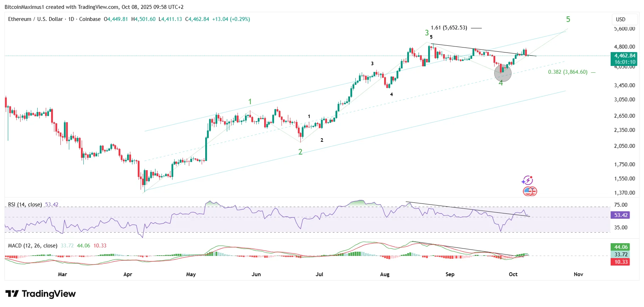
Task: Click the 3,050.00 price axis label
Action: coord(625,100)
